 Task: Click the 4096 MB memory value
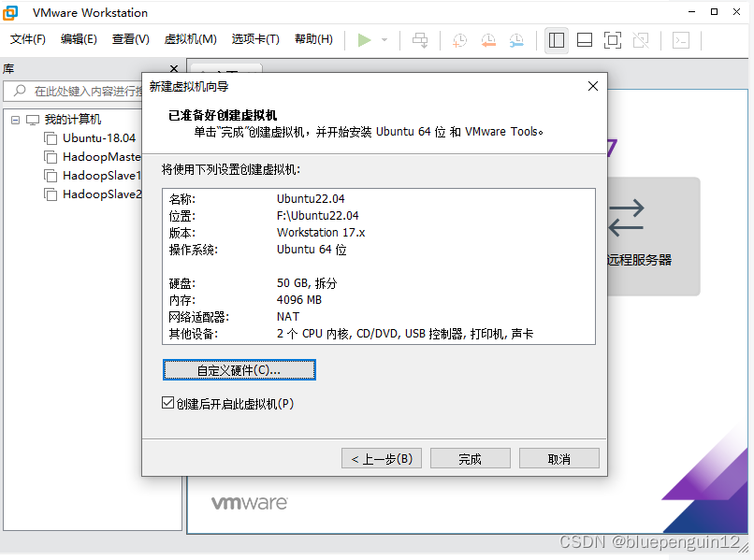(x=299, y=299)
